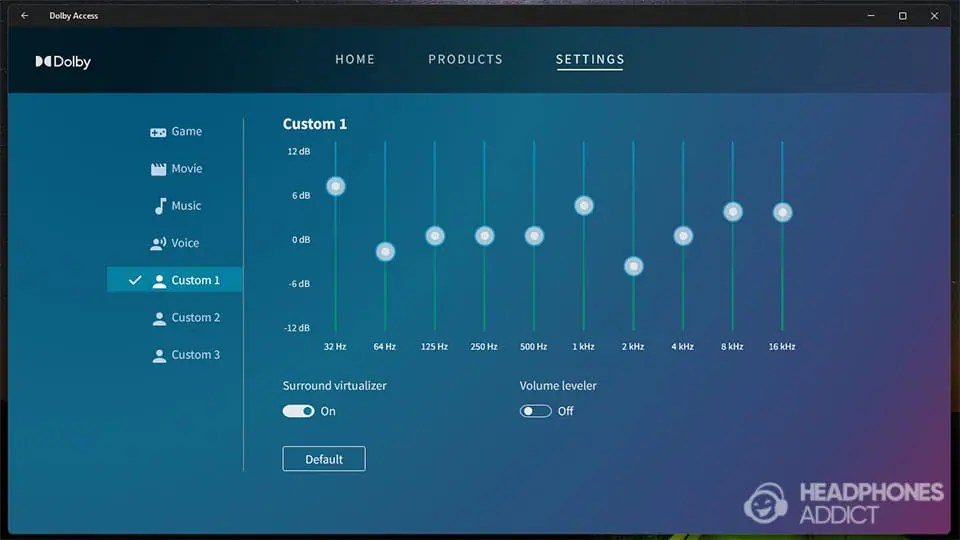Click the 'Volume leveler' label
The height and width of the screenshot is (540, 960).
[x=558, y=386]
